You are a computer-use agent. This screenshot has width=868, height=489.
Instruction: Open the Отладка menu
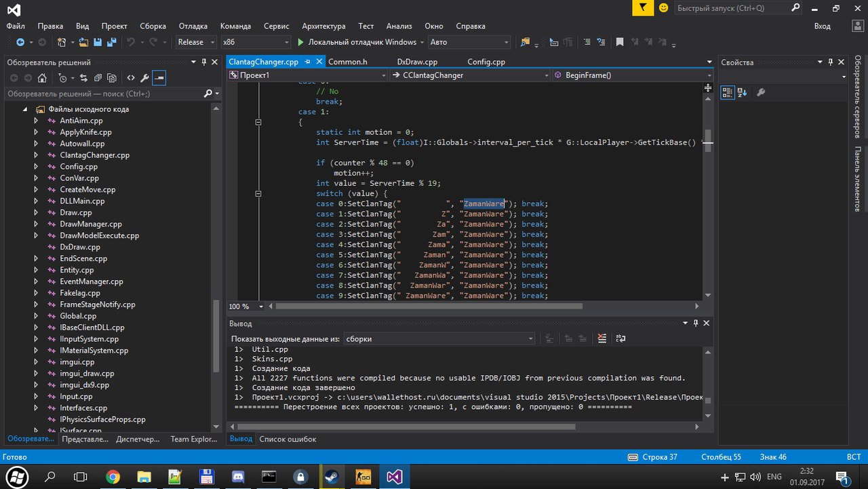[x=193, y=26]
